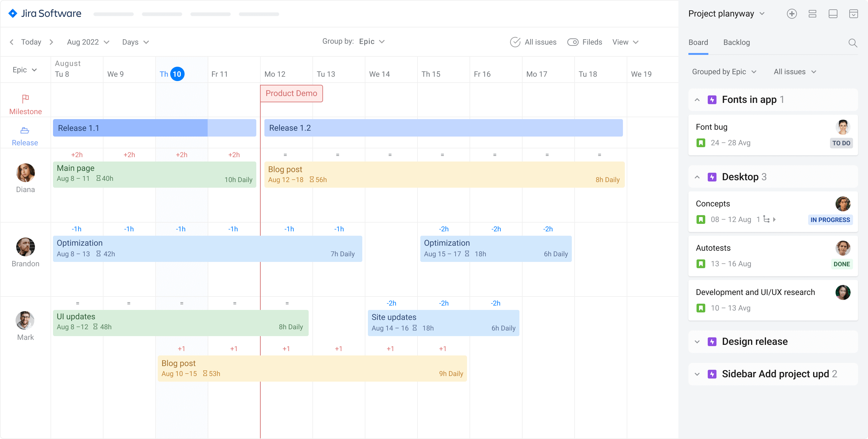The image size is (868, 439).
Task: Click the Release ship icon in the left column
Action: pos(25,130)
